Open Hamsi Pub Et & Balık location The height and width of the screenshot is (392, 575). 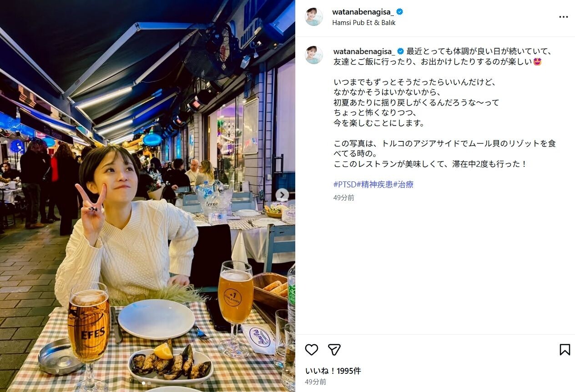(364, 22)
